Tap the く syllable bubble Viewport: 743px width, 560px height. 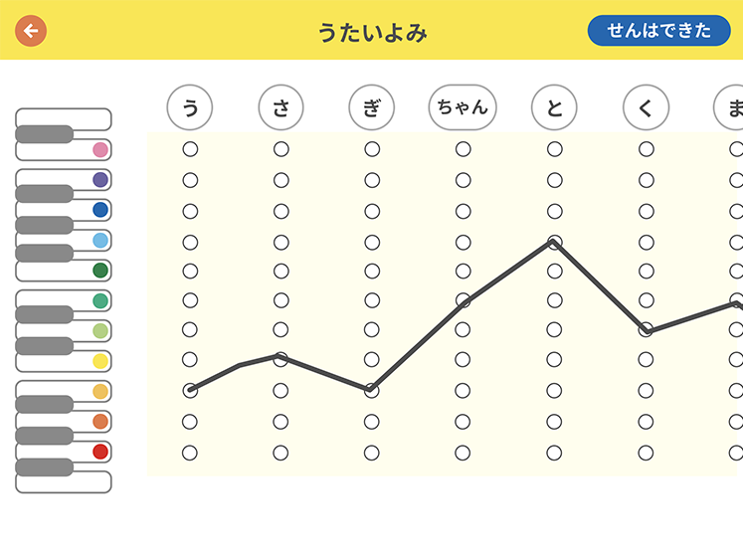click(x=646, y=107)
